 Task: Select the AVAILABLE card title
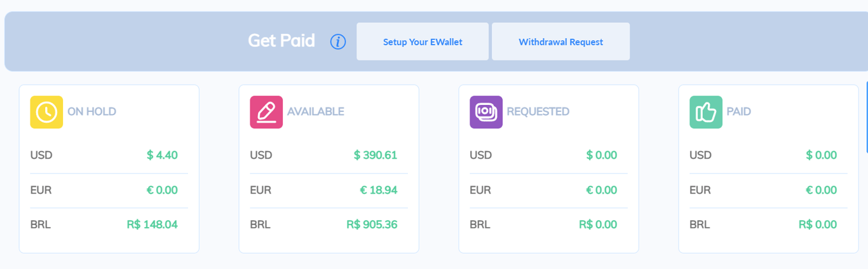point(315,112)
